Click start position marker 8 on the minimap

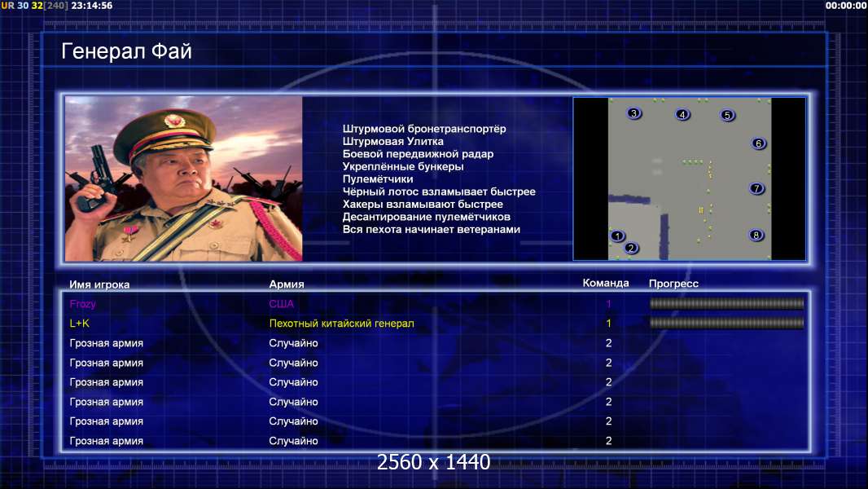coord(756,235)
